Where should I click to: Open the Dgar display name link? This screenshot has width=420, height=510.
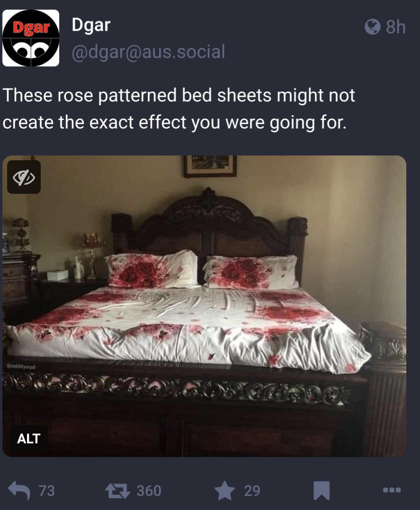click(x=91, y=25)
